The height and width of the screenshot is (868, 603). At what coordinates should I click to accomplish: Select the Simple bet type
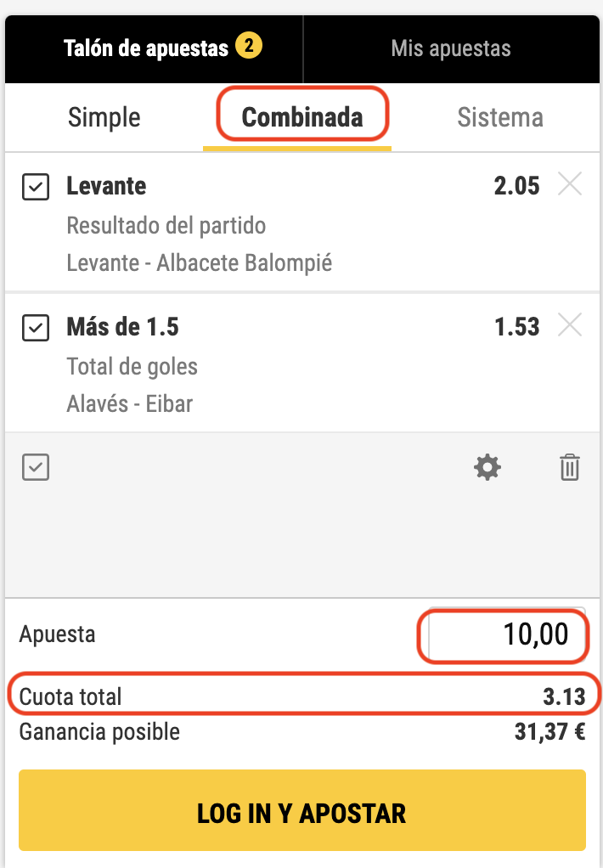click(104, 117)
